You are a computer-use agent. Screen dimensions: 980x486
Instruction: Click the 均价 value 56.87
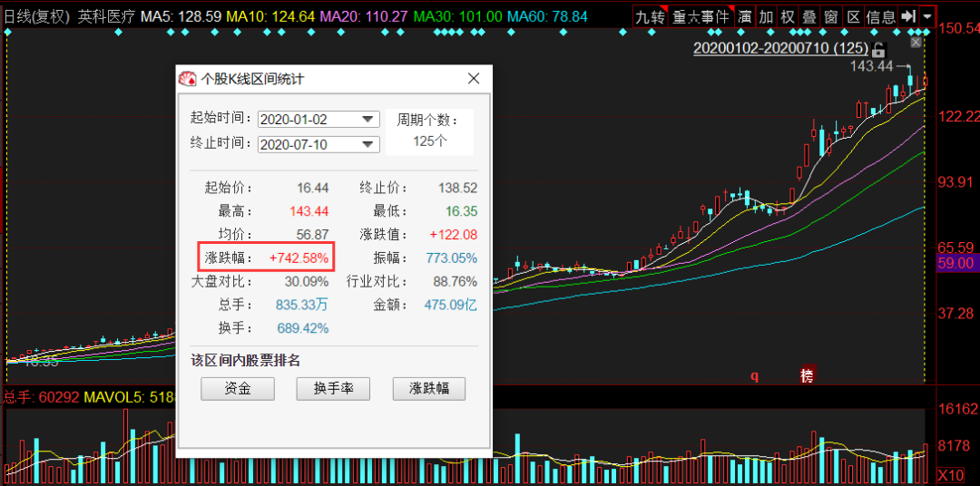click(313, 235)
